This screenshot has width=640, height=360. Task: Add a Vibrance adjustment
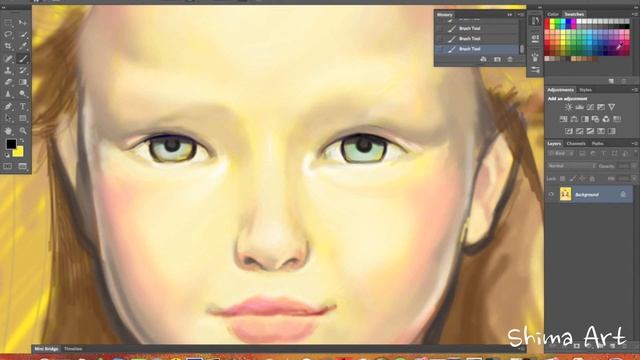point(611,107)
